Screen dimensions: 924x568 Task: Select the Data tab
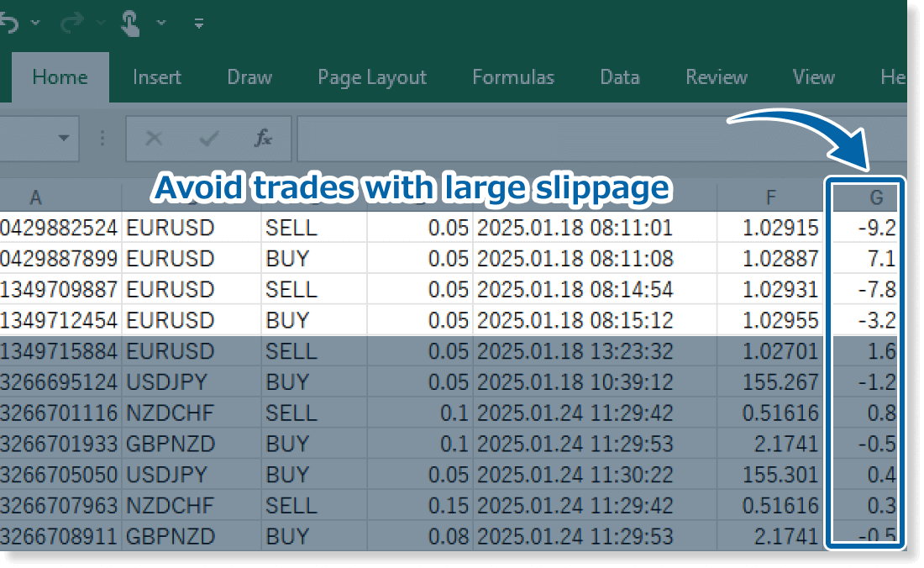[620, 77]
